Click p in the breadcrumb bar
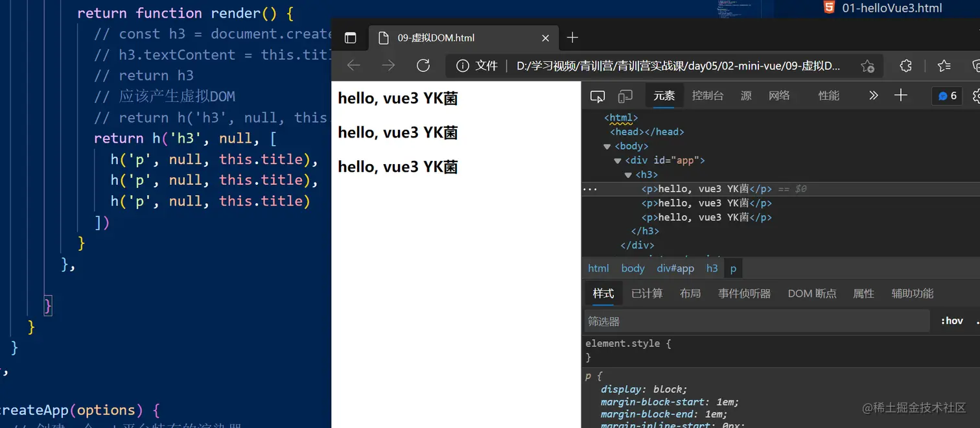The width and height of the screenshot is (980, 428). (x=733, y=268)
